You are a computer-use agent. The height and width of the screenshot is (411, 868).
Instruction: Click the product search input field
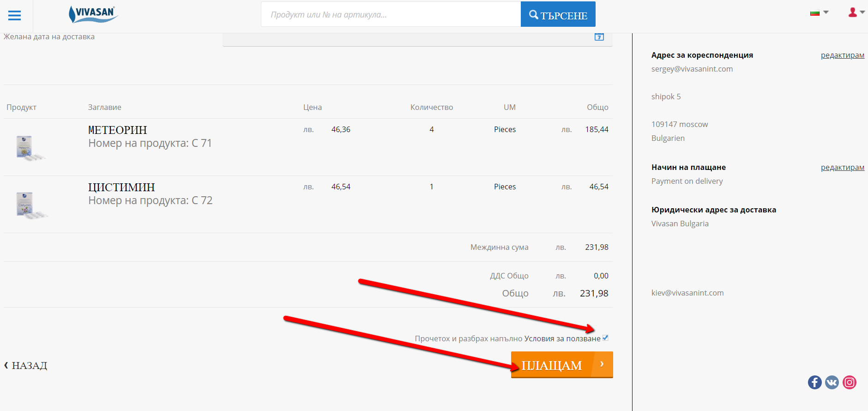(391, 14)
